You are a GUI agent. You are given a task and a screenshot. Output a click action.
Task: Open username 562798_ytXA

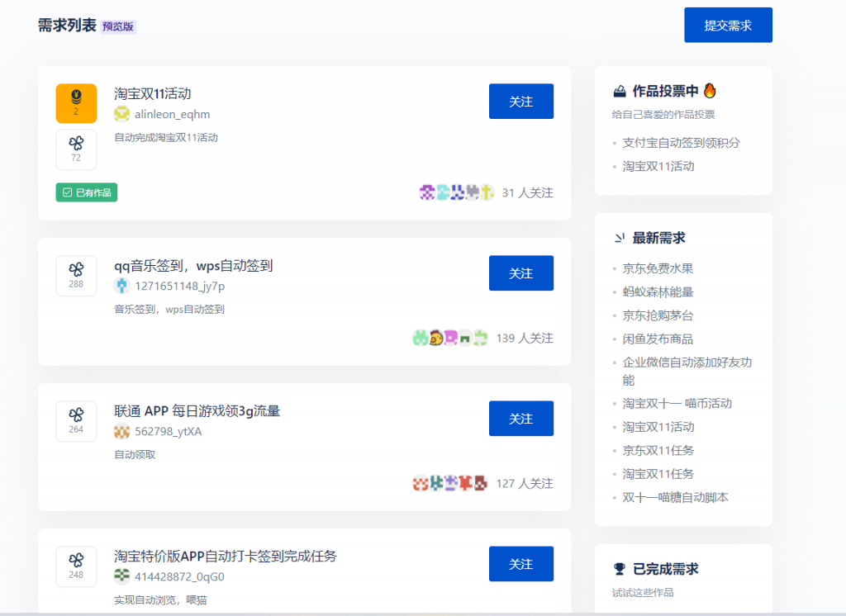point(169,432)
